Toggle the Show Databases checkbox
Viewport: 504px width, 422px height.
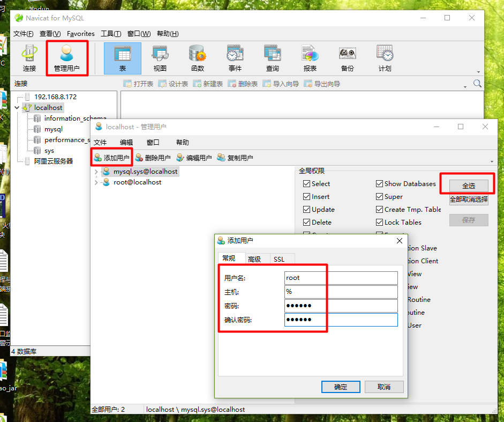[x=379, y=184]
